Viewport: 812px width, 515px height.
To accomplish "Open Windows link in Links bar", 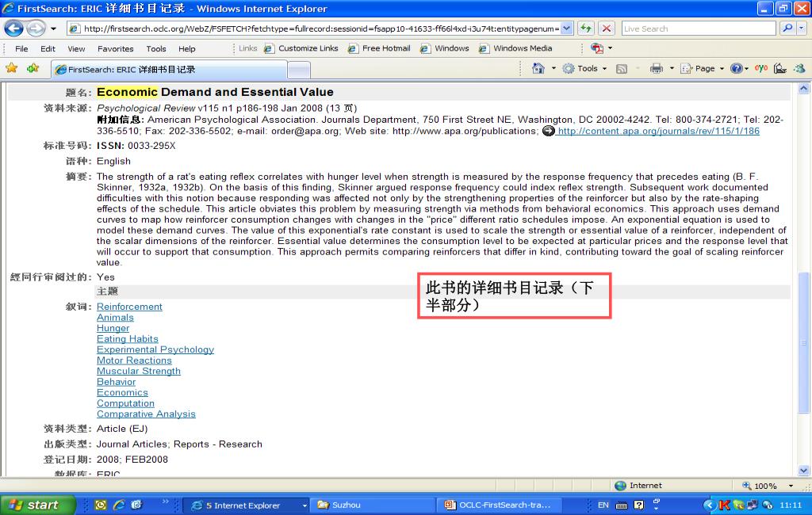I will pos(444,48).
